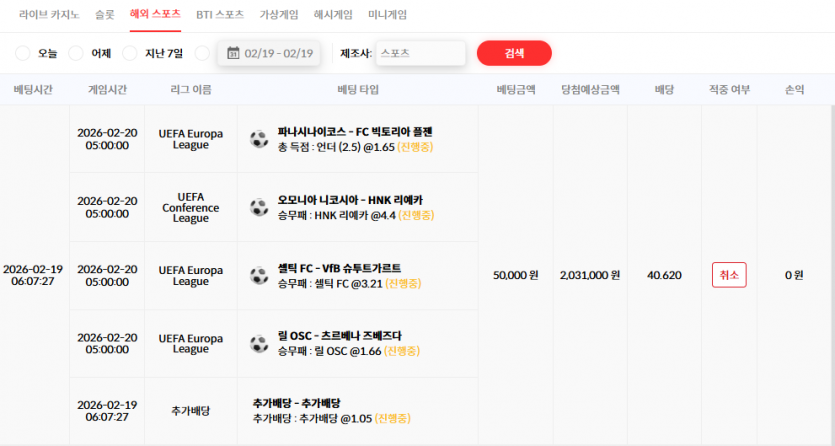Open the 제조사 스포츠 selector field
Screen dimensions: 835x446
421,53
